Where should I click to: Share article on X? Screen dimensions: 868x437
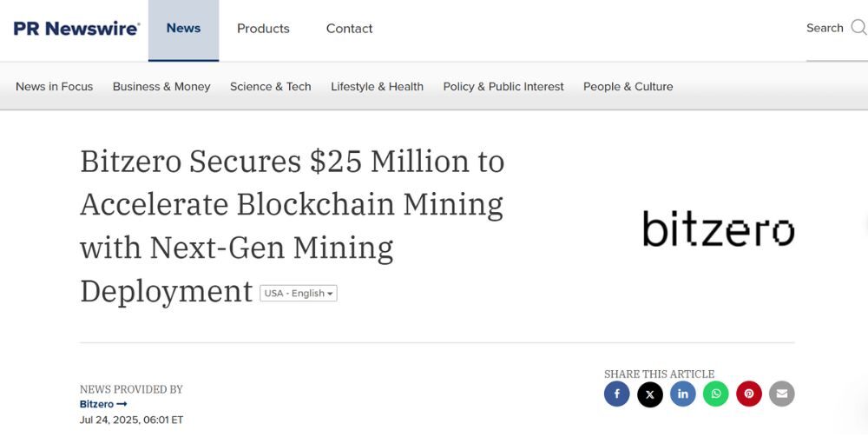click(x=650, y=394)
